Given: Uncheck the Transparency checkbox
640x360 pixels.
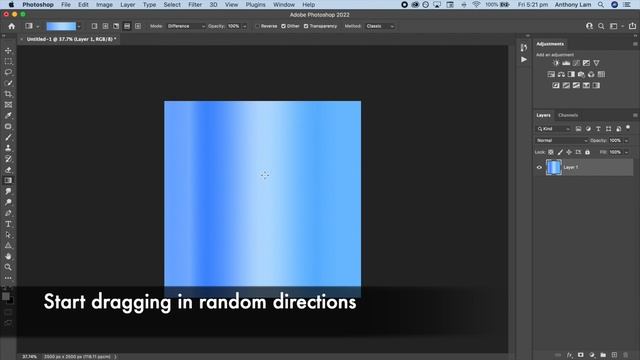Looking at the screenshot, I should pos(306,26).
